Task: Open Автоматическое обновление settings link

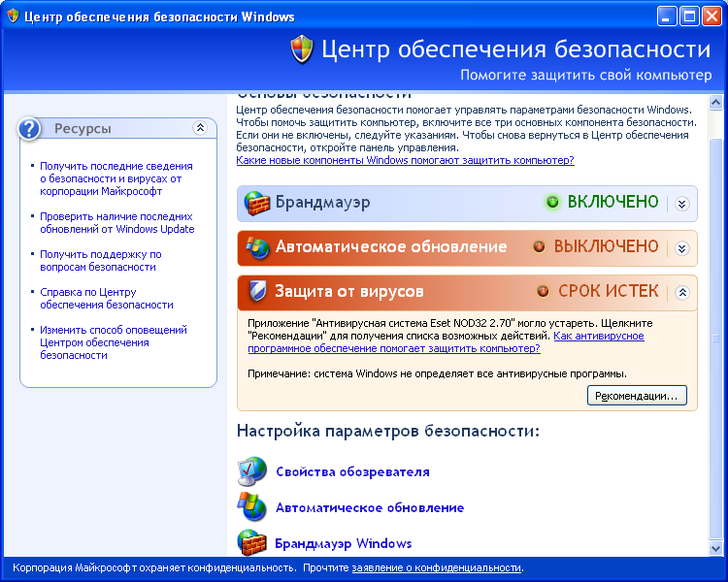Action: point(370,507)
